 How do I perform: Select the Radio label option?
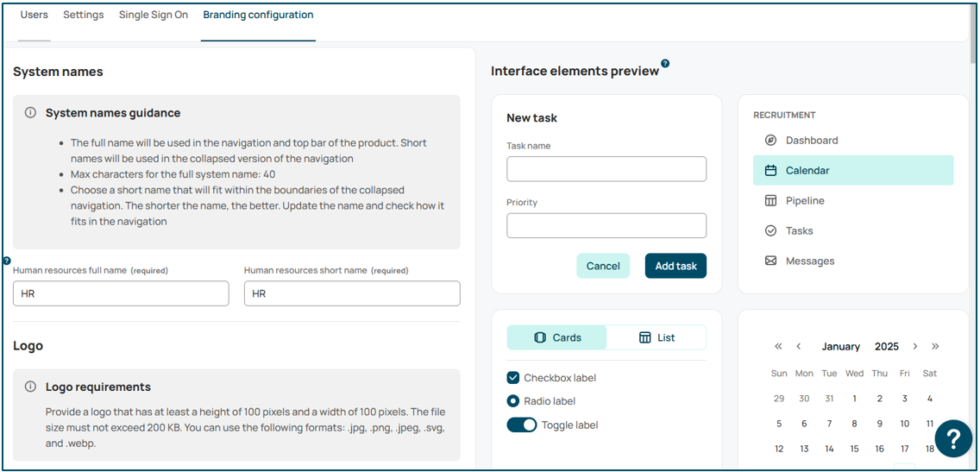[x=513, y=401]
